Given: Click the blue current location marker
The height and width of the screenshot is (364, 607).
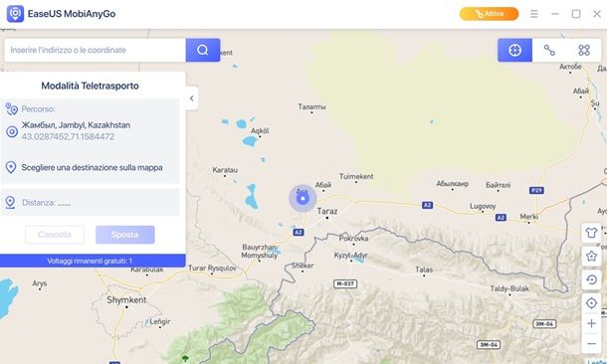Looking at the screenshot, I should (303, 199).
